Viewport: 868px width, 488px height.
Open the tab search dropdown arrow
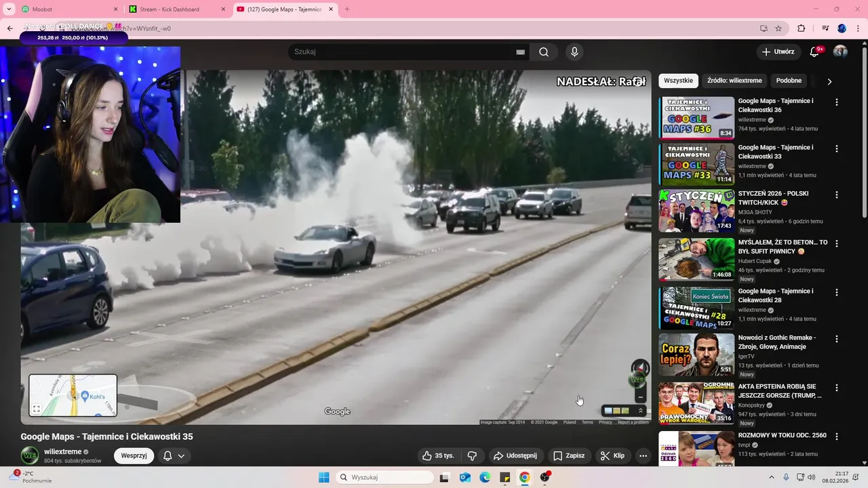pyautogui.click(x=9, y=9)
